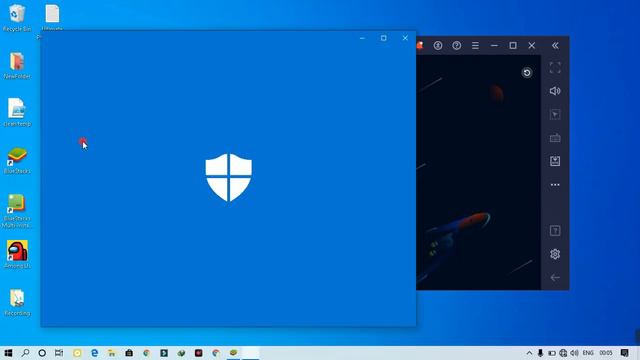
Task: Select the BlueStacks desktop shortcut
Action: click(17, 160)
